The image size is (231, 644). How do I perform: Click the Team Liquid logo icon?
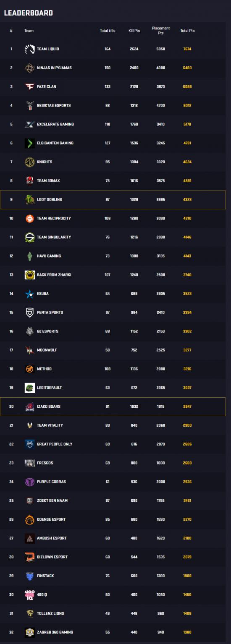tap(30, 49)
